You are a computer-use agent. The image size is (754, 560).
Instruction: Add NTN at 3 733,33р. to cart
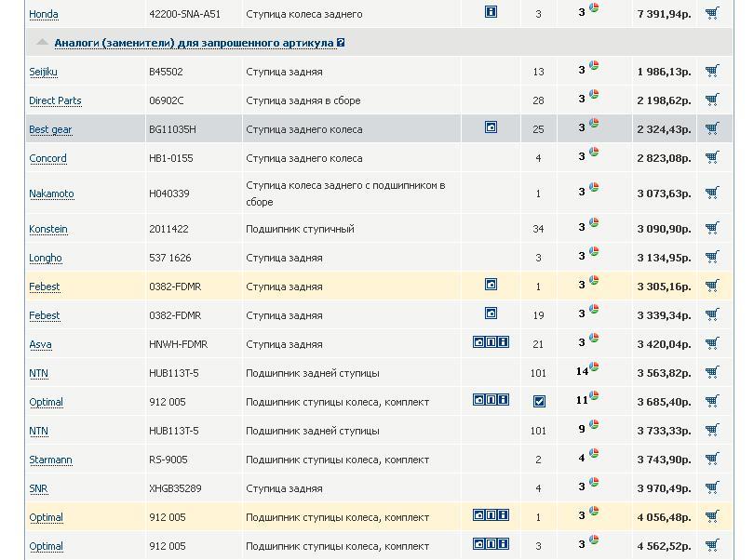(x=712, y=430)
